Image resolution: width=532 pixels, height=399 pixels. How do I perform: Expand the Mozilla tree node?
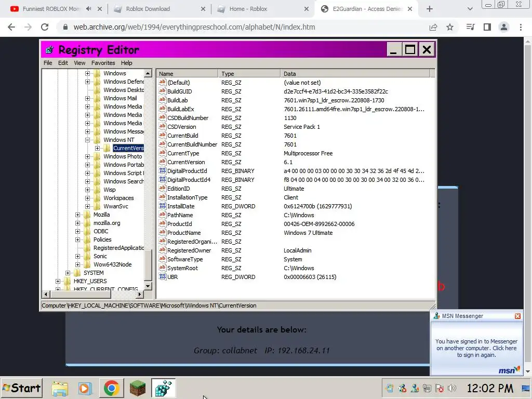pos(78,215)
